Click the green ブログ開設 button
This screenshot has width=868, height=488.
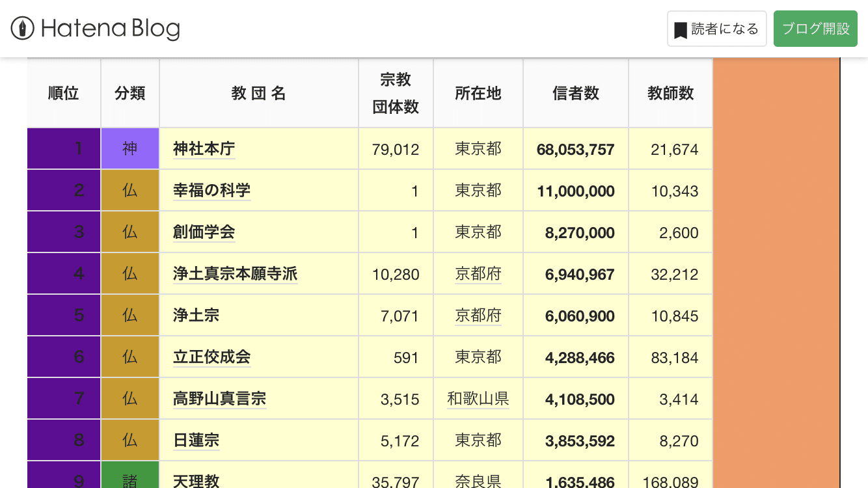pyautogui.click(x=815, y=29)
